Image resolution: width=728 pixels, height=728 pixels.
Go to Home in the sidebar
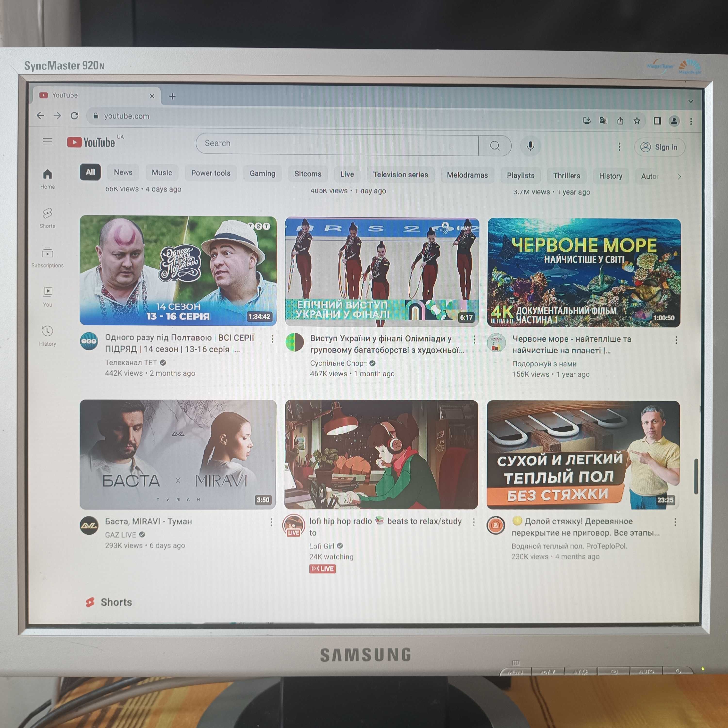(48, 179)
